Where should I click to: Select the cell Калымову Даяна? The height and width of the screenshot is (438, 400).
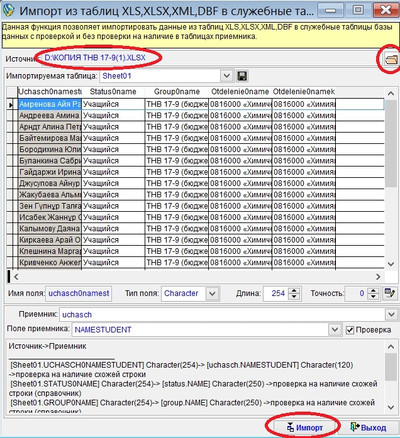point(50,229)
